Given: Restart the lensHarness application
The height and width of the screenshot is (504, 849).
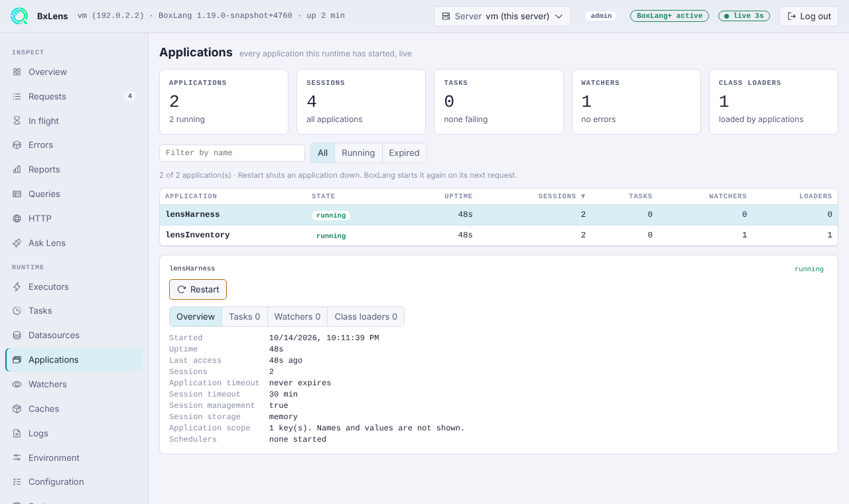Looking at the screenshot, I should 198,289.
